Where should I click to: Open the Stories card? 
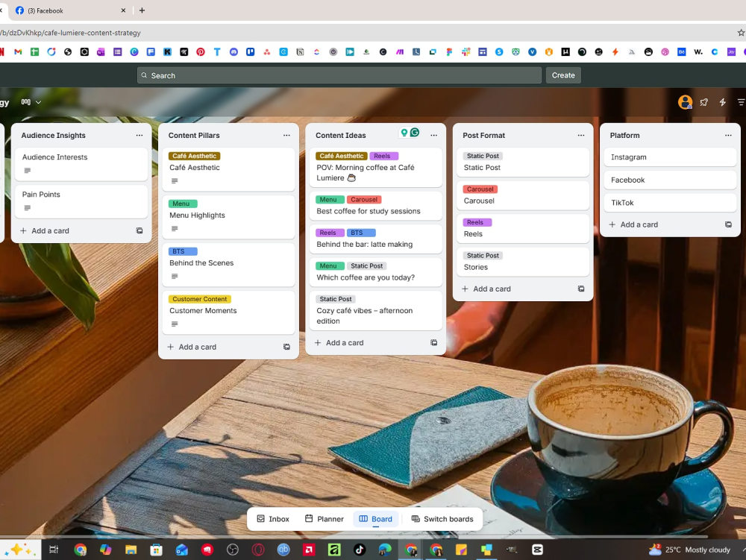click(522, 262)
